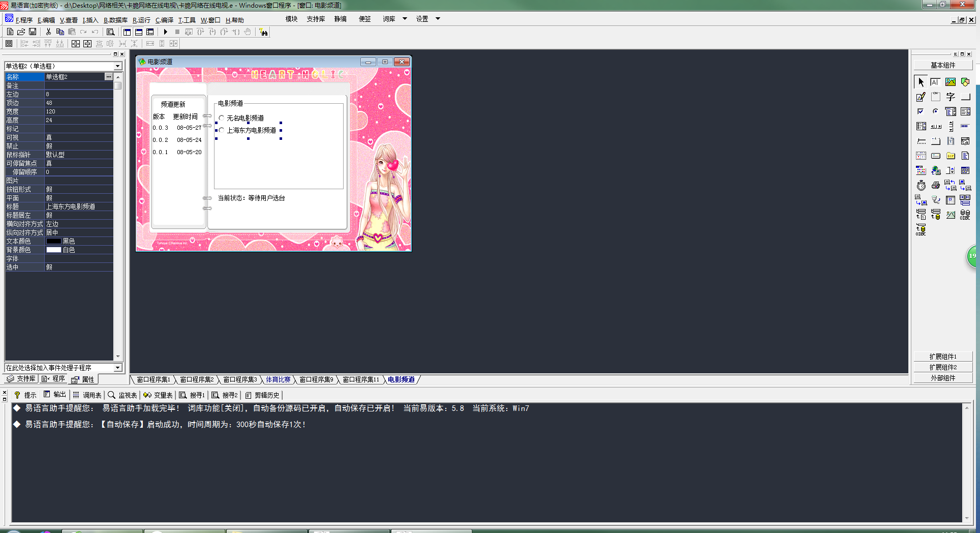Viewport: 980px width, 533px height.
Task: Select the progress bar component icon
Action: [965, 126]
